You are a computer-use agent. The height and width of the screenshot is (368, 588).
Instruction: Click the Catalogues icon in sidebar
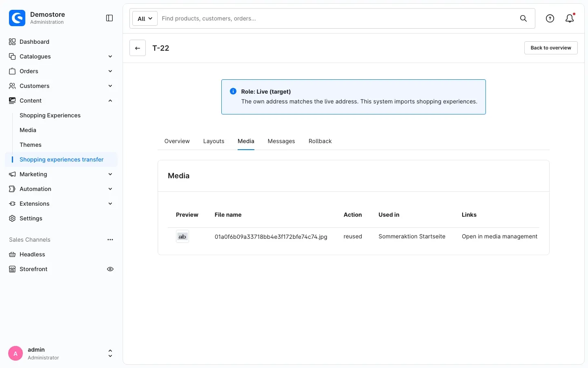(12, 56)
